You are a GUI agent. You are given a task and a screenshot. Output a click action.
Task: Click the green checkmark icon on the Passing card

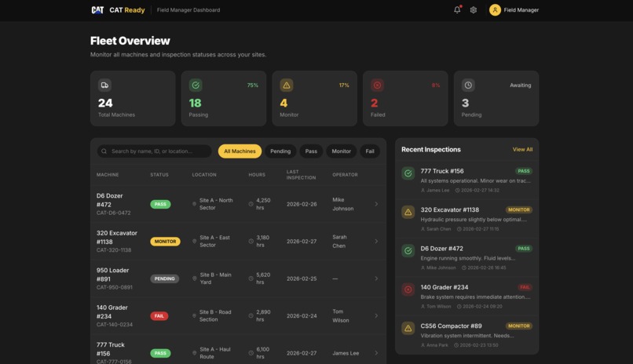tap(196, 85)
